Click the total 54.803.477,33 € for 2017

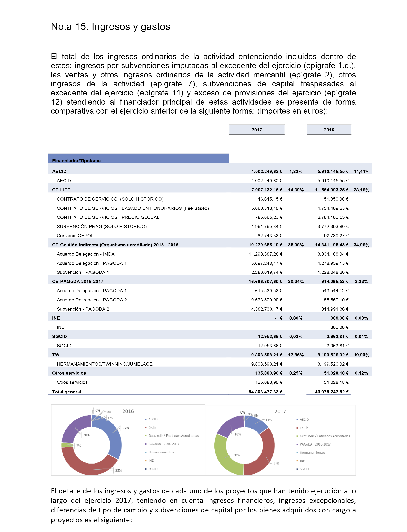266,392
